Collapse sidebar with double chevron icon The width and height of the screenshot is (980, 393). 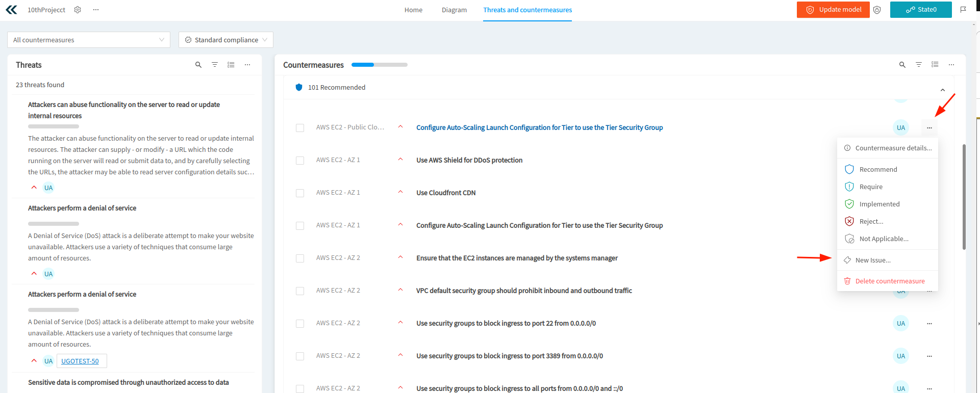tap(11, 10)
